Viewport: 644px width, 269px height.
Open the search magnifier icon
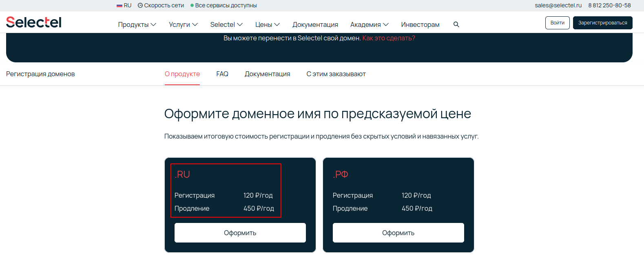[x=456, y=24]
